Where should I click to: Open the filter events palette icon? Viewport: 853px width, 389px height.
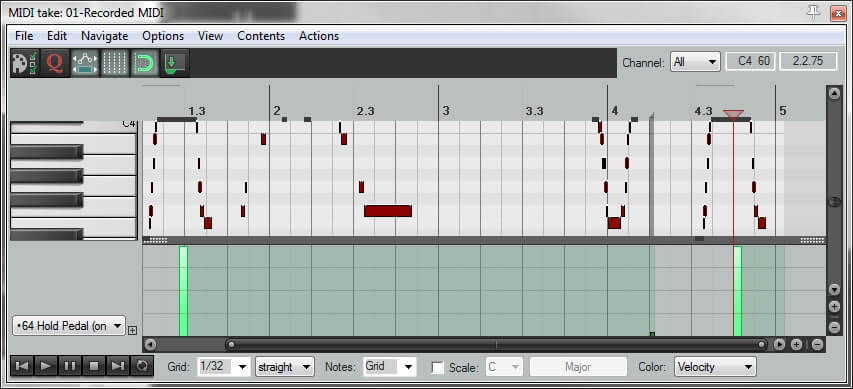(25, 63)
